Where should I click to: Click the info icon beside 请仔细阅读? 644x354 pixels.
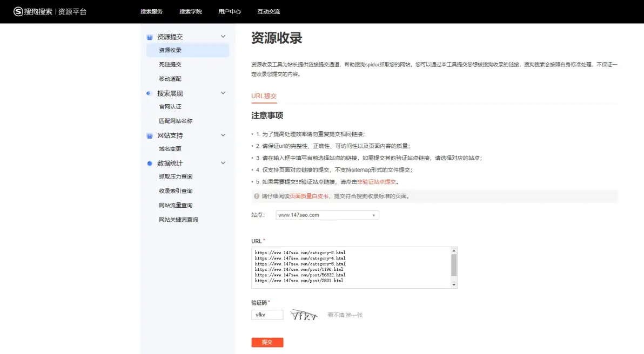pos(257,196)
